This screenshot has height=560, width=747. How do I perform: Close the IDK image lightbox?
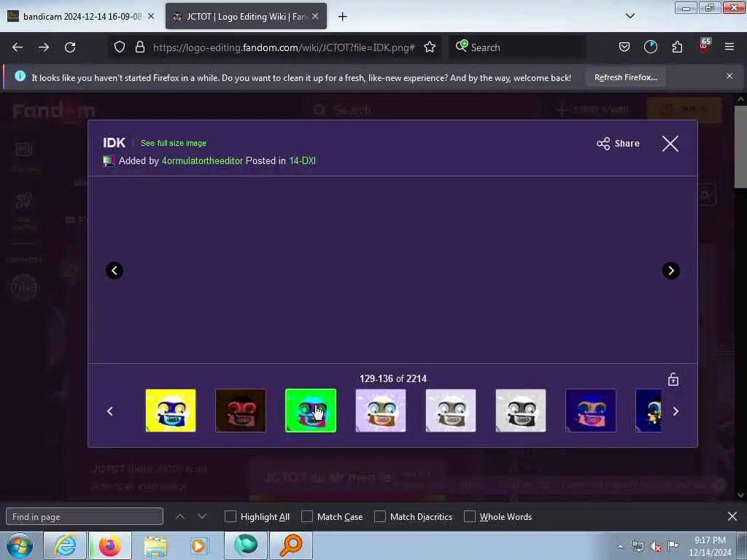[670, 144]
